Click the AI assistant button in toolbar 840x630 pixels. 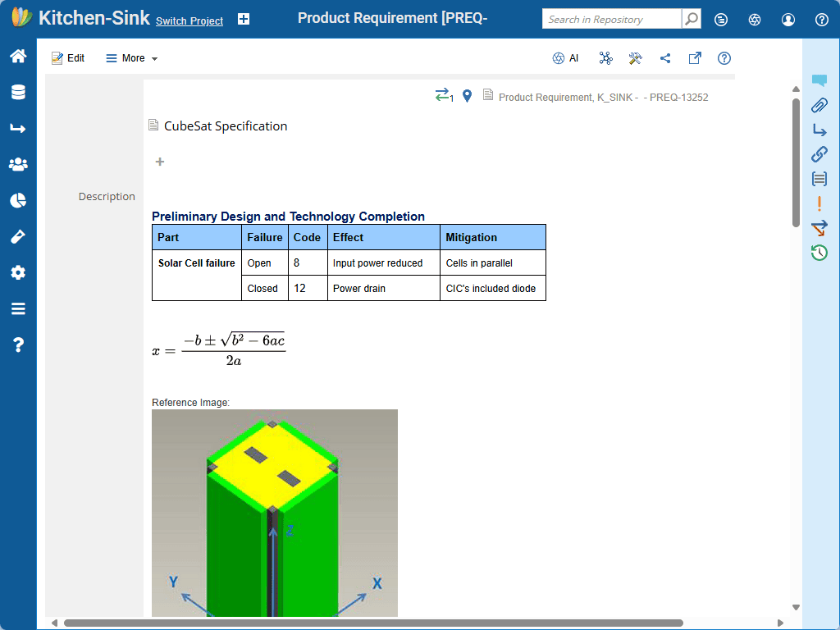click(566, 58)
